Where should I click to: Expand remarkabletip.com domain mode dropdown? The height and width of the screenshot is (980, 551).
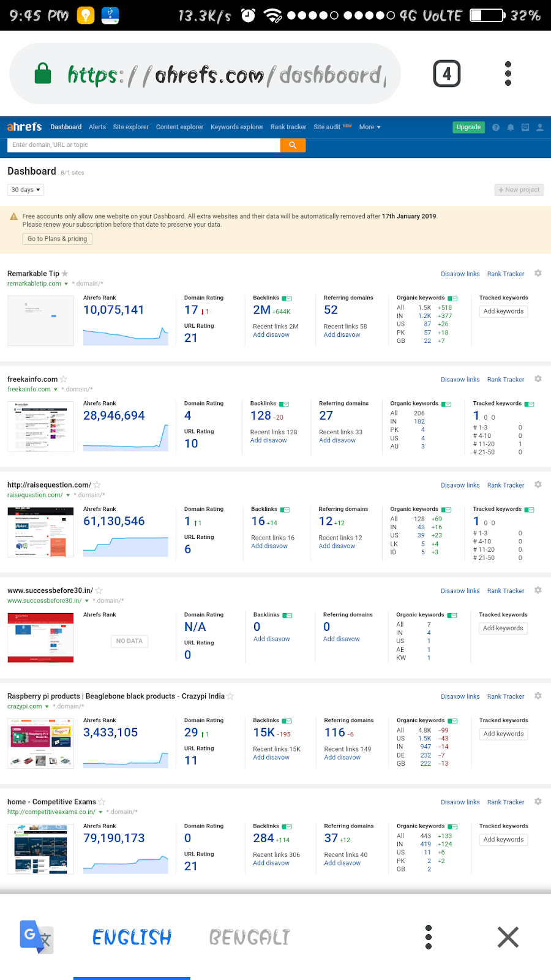tap(66, 284)
